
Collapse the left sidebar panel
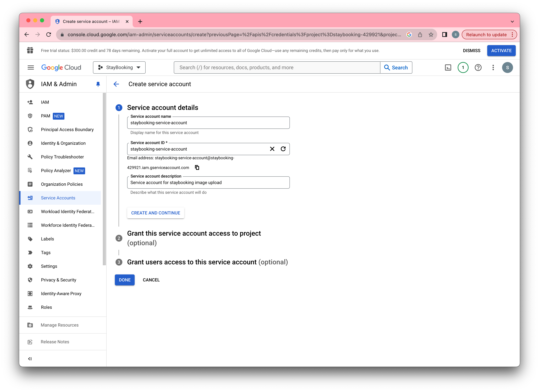click(x=30, y=359)
